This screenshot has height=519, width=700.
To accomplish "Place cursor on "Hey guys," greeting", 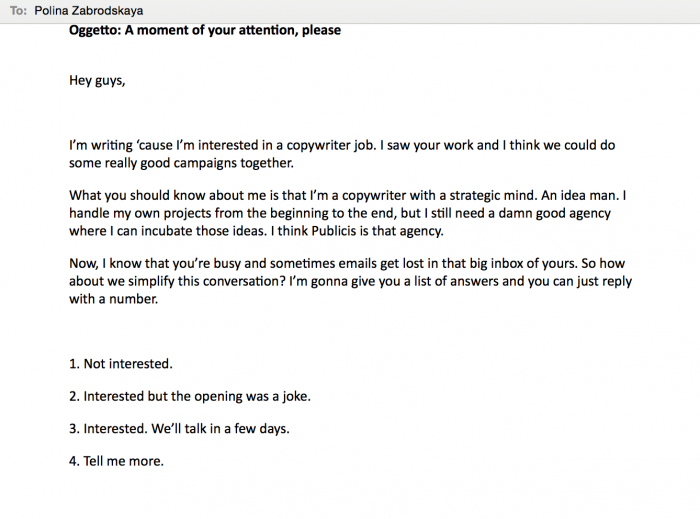I will (97, 81).
